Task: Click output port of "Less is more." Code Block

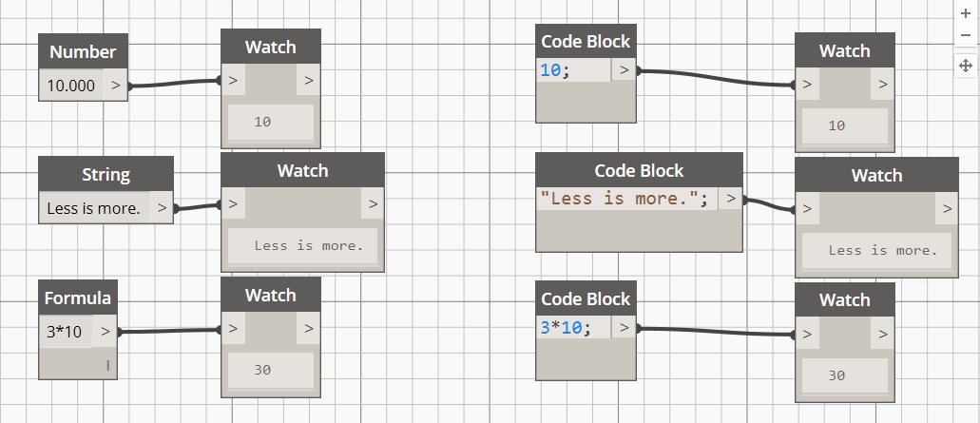Action: click(730, 199)
